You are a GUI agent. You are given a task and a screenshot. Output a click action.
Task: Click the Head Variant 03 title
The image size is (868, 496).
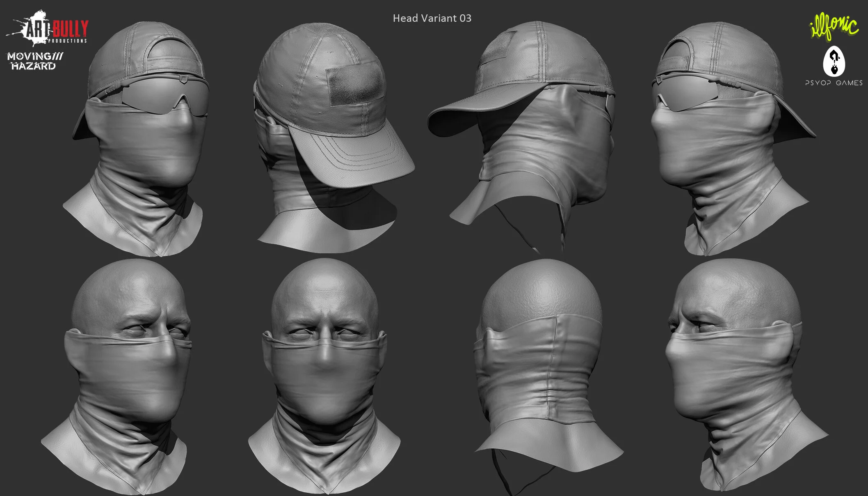(x=432, y=18)
